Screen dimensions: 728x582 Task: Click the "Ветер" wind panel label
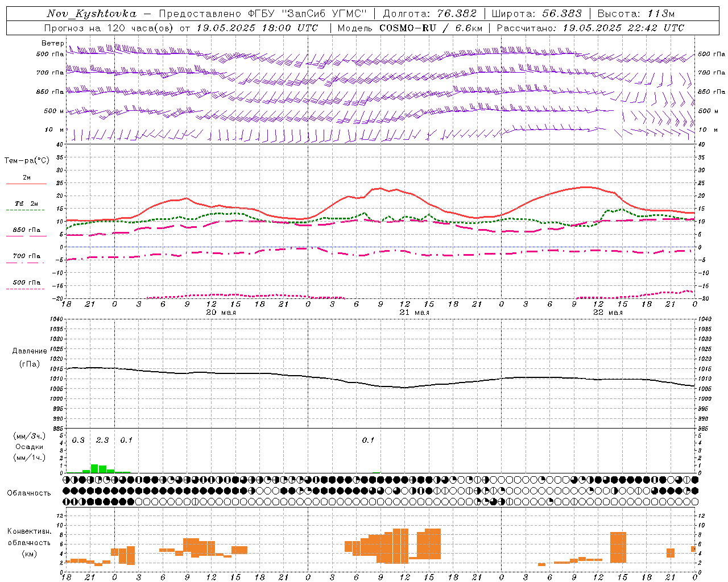(x=52, y=43)
